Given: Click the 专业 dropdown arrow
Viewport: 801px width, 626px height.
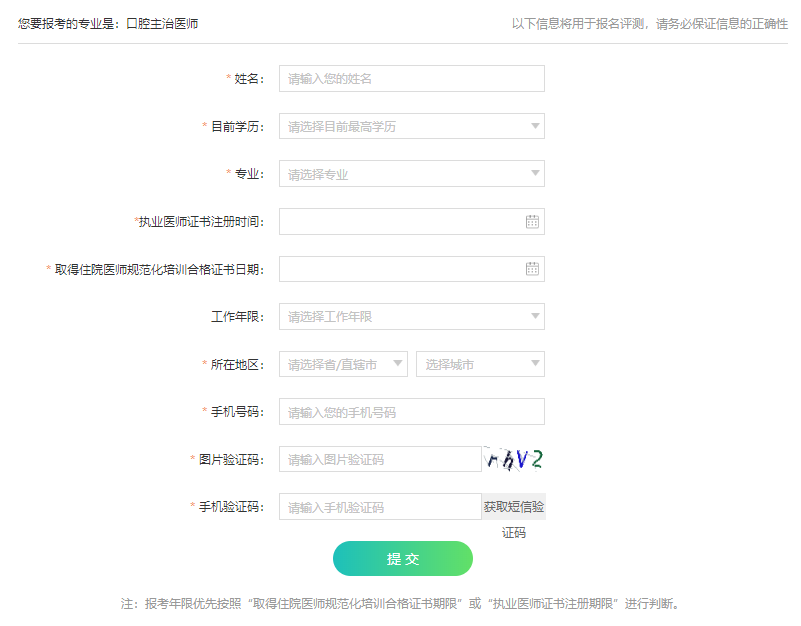Looking at the screenshot, I should [534, 173].
